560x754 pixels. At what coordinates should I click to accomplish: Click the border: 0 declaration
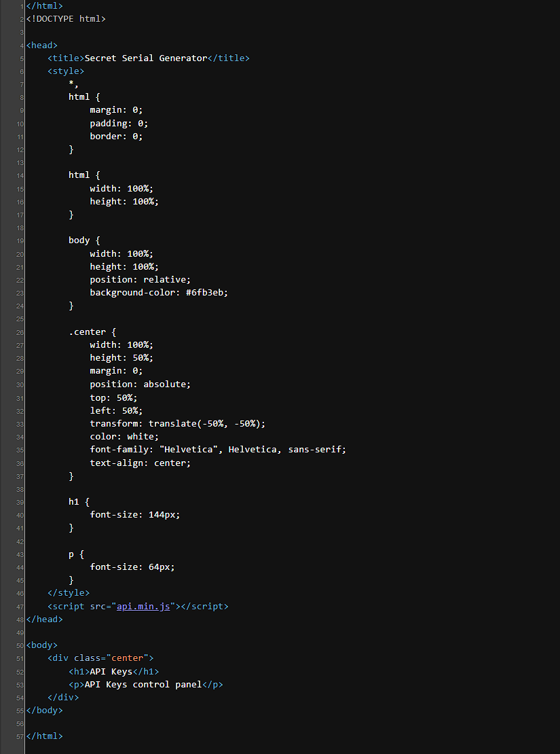pos(116,137)
